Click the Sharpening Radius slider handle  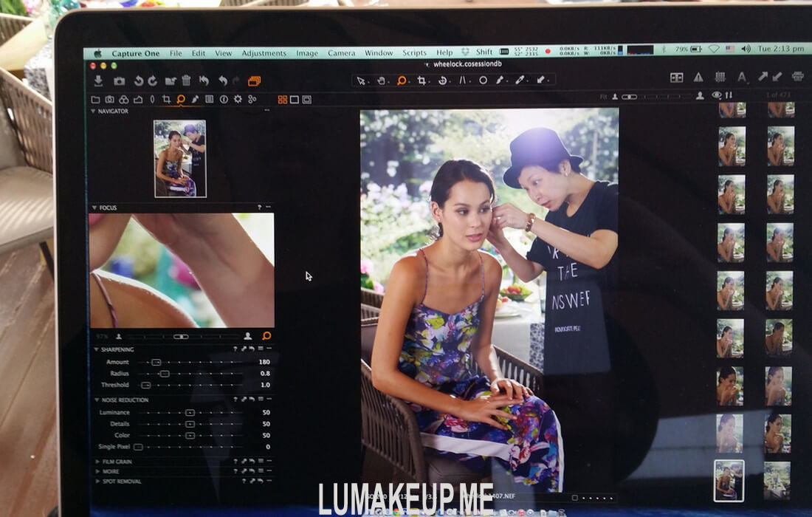pyautogui.click(x=165, y=374)
